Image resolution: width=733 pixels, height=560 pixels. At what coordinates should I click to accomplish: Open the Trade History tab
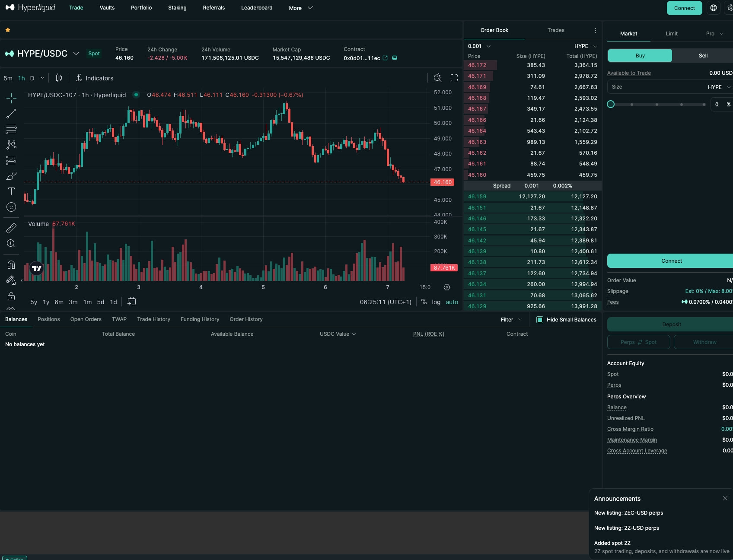pos(153,319)
